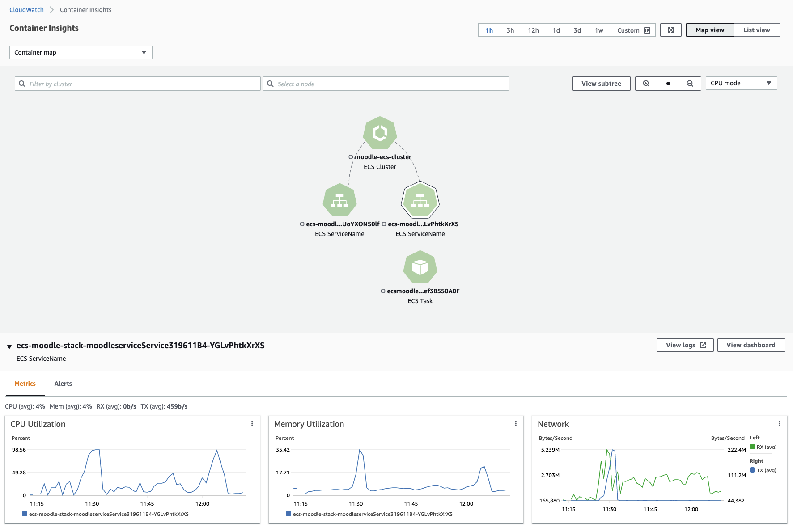Select the ECS Task cube node icon
This screenshot has height=532, width=793.
coord(420,267)
